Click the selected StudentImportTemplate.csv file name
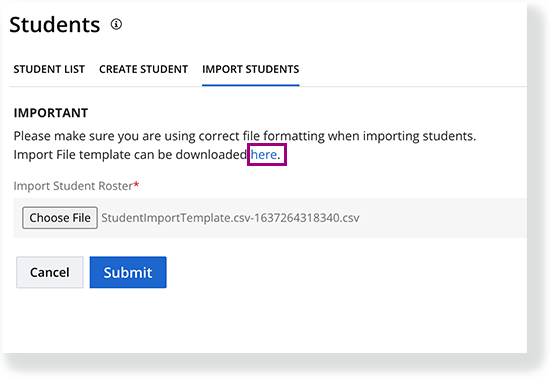 point(230,218)
